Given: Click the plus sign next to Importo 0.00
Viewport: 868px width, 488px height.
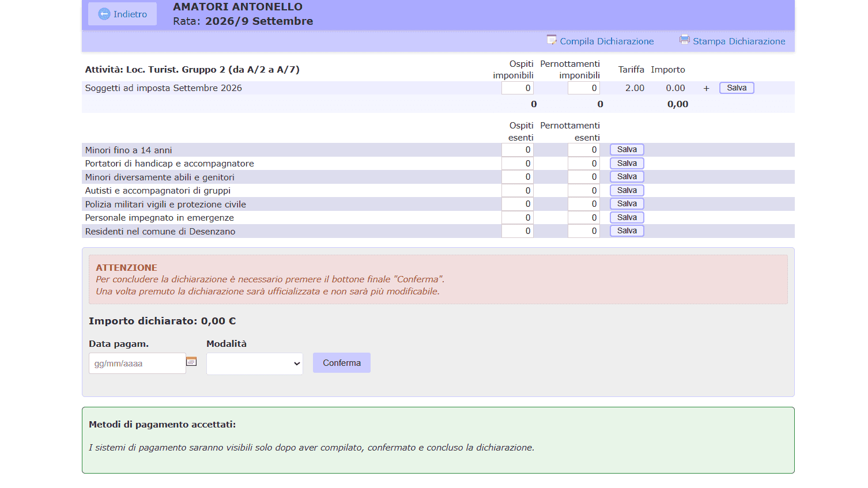Looking at the screenshot, I should pos(706,88).
